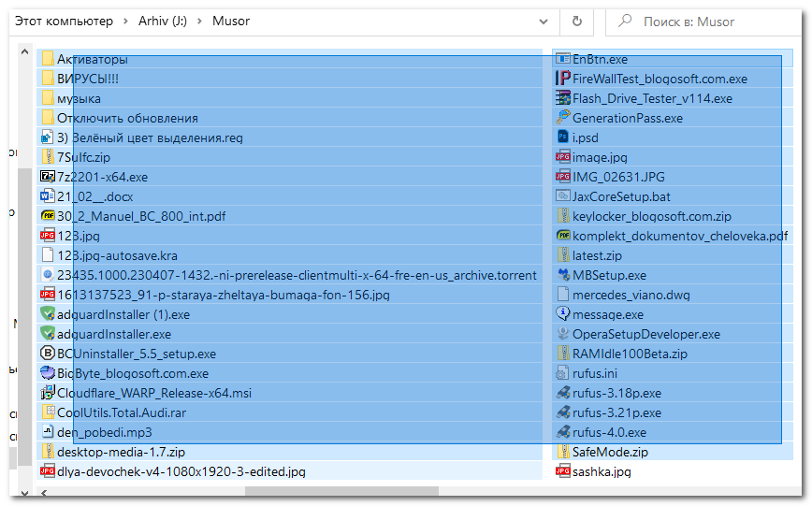This screenshot has width=812, height=506.
Task: Click the Активаторы folder icon
Action: click(x=48, y=59)
